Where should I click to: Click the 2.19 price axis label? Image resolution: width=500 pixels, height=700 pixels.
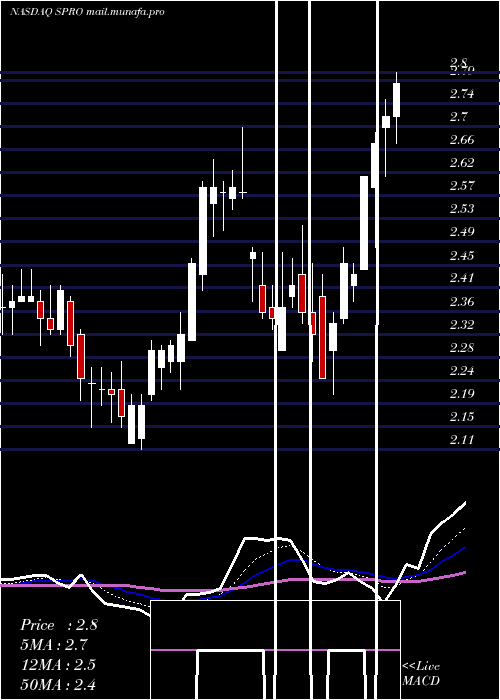pos(462,394)
